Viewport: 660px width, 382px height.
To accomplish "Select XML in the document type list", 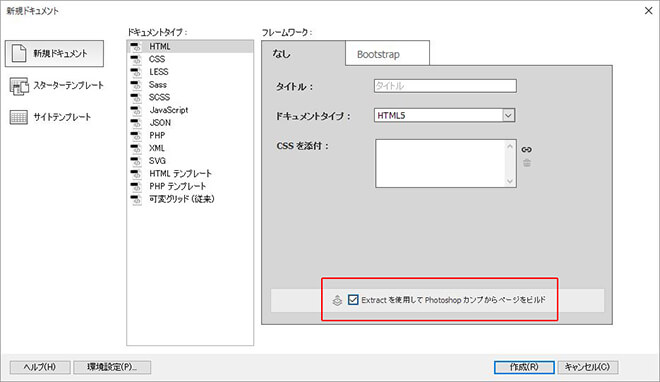I will (190, 148).
